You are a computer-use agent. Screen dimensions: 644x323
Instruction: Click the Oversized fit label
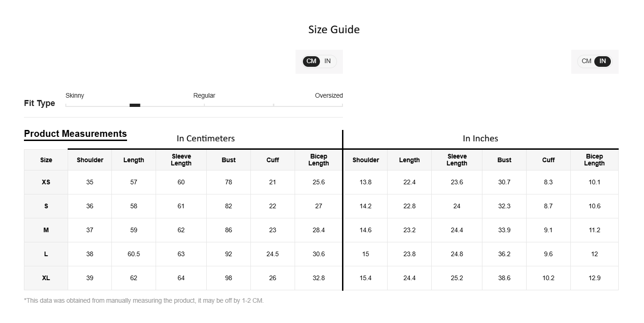coord(329,95)
